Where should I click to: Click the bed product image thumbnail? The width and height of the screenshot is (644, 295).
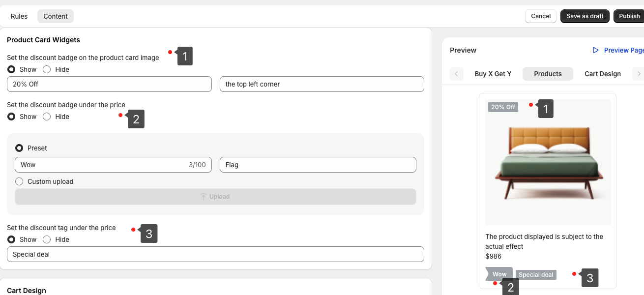(548, 162)
